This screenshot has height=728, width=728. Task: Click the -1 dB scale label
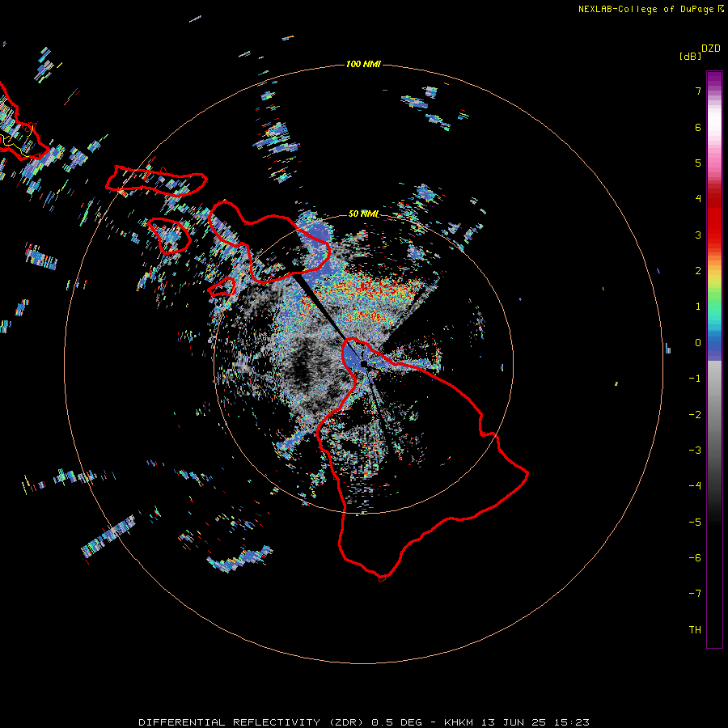(x=695, y=379)
